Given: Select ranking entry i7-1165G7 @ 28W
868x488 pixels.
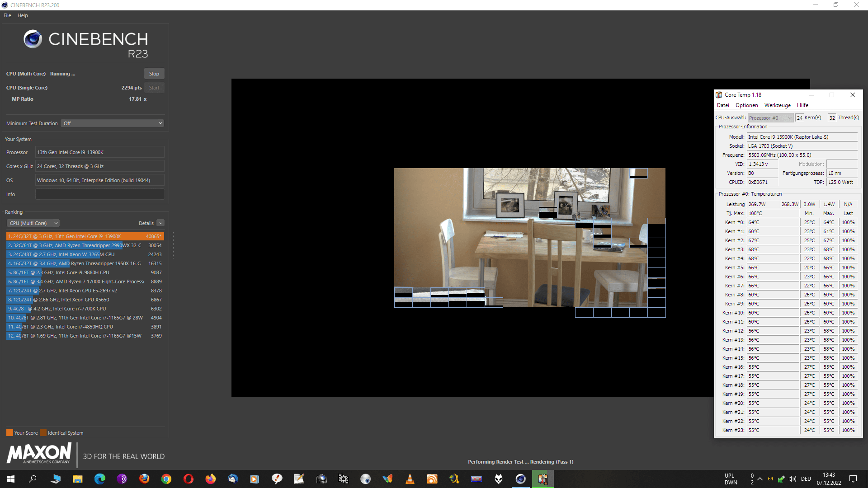Looking at the screenshot, I should [x=85, y=318].
